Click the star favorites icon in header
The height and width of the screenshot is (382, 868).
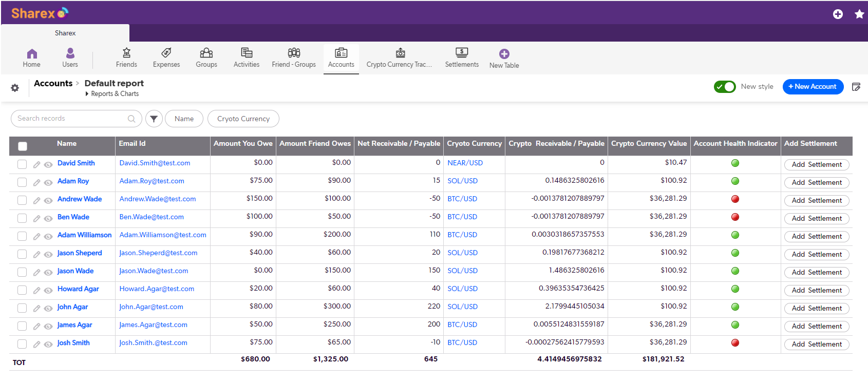[x=859, y=14]
